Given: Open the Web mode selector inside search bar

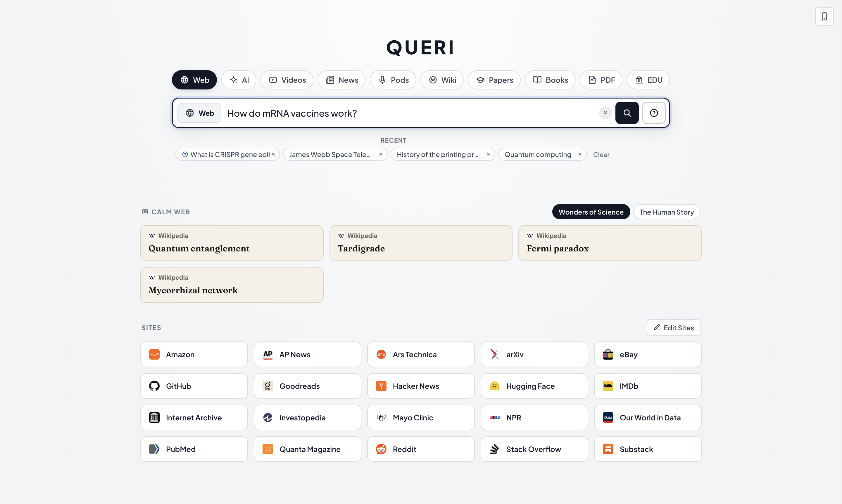Looking at the screenshot, I should click(199, 113).
